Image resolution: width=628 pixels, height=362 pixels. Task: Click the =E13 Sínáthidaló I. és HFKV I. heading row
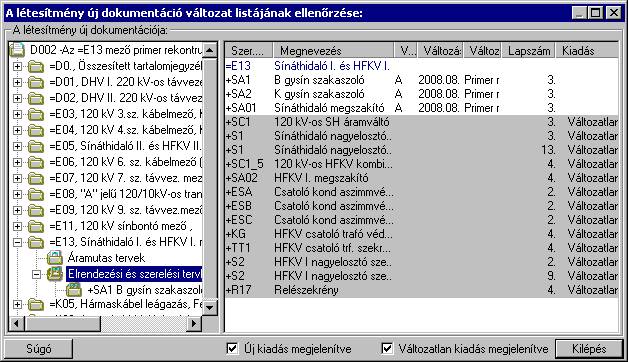click(x=421, y=66)
